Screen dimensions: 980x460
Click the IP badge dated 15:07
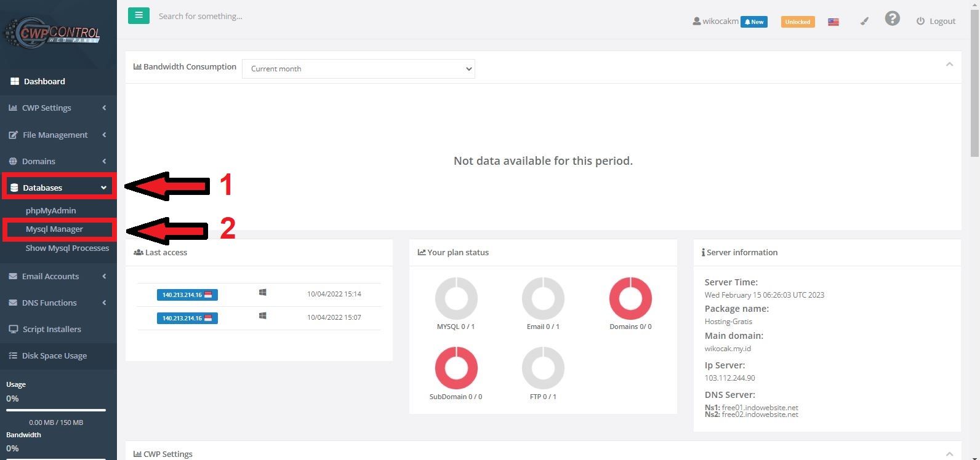click(x=187, y=318)
